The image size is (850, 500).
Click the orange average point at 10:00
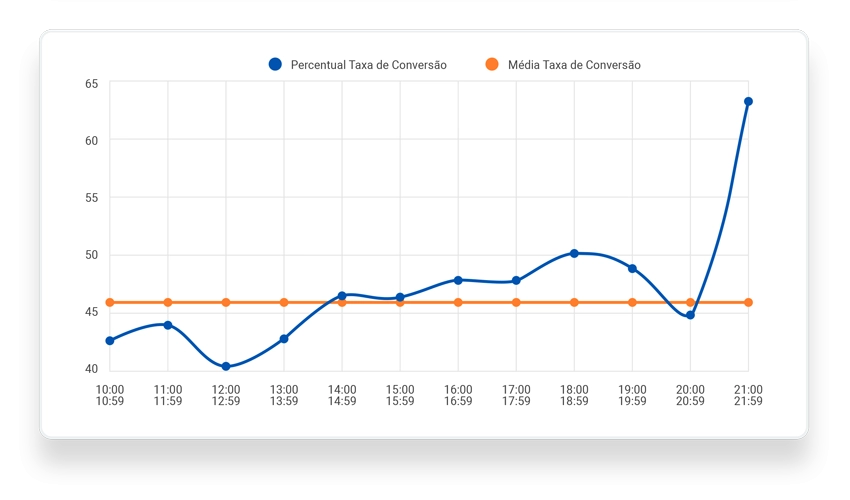click(x=110, y=302)
